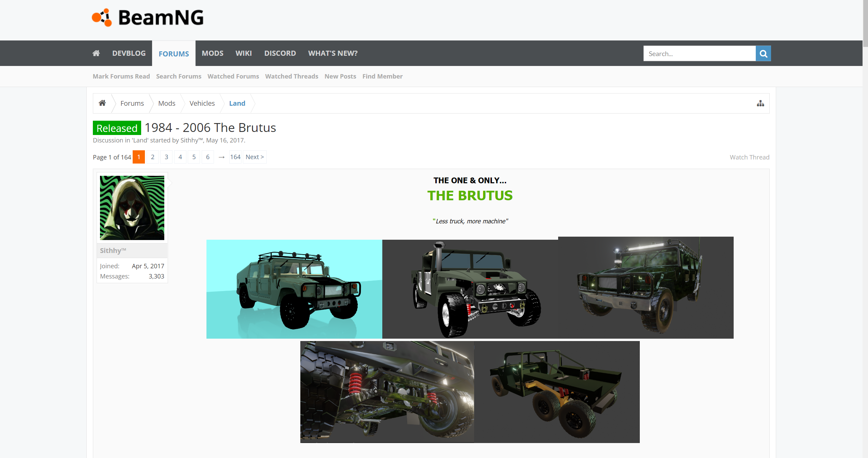This screenshot has width=868, height=458.
Task: Jump to last page 164
Action: pos(235,157)
